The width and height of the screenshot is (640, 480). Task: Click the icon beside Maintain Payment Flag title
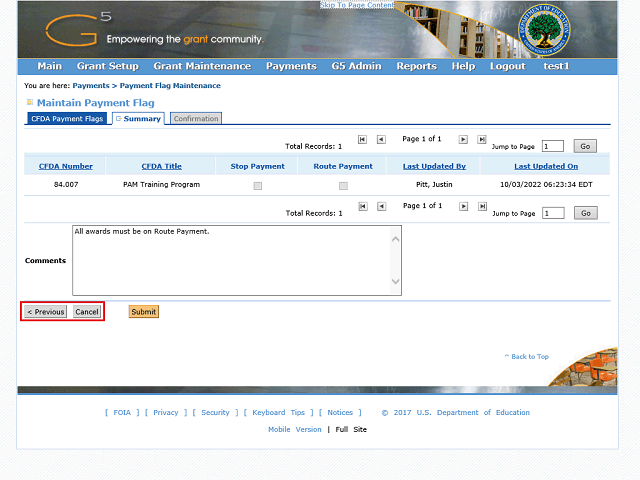[x=30, y=102]
